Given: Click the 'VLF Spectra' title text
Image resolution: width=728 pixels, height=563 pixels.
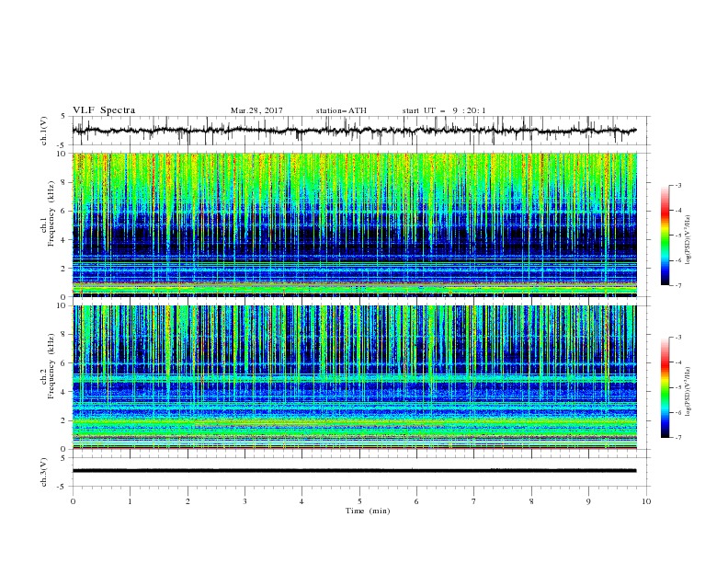Looking at the screenshot, I should [104, 110].
